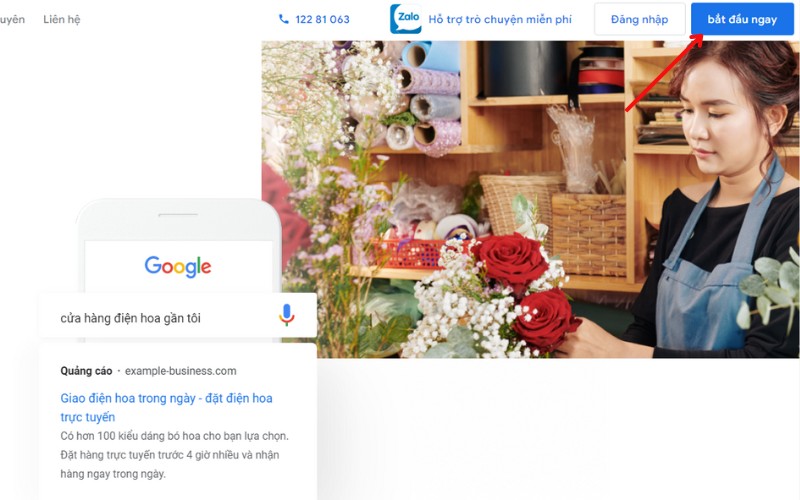This screenshot has height=500, width=800.
Task: Open Hỗ trợ trò chuyện miễn phí link
Action: pyautogui.click(x=500, y=19)
